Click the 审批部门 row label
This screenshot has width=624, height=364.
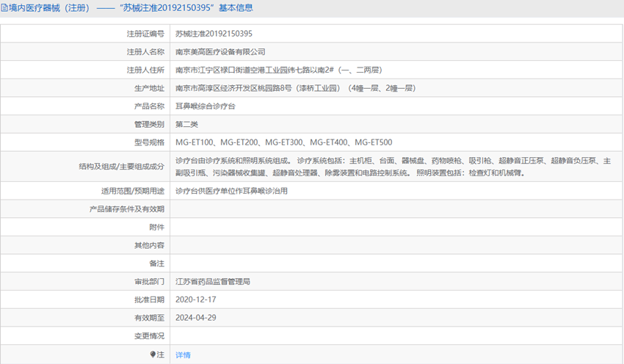click(149, 282)
